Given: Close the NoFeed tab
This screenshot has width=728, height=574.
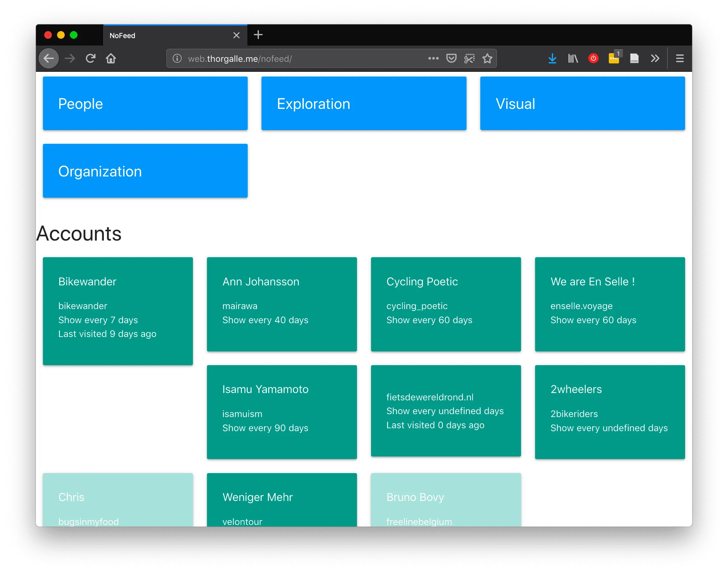Looking at the screenshot, I should pyautogui.click(x=236, y=35).
